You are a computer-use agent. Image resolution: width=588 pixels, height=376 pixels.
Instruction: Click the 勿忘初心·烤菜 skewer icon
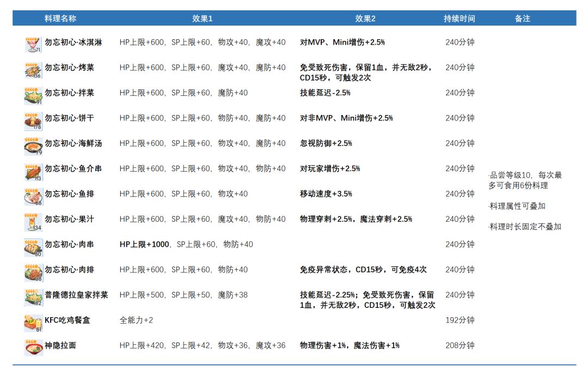pos(33,70)
